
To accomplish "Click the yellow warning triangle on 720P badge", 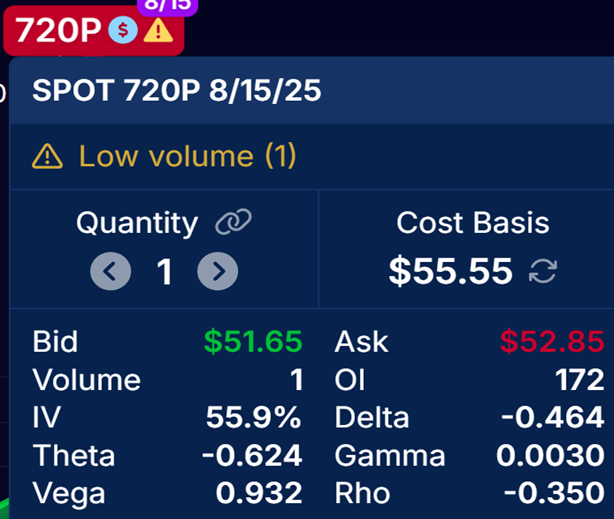I will tap(158, 30).
